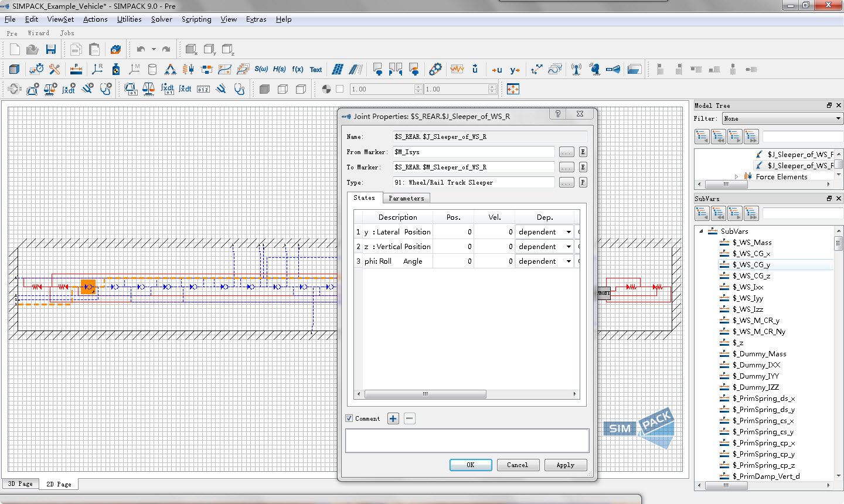
Task: Switch to the 3D Page tab
Action: point(20,483)
